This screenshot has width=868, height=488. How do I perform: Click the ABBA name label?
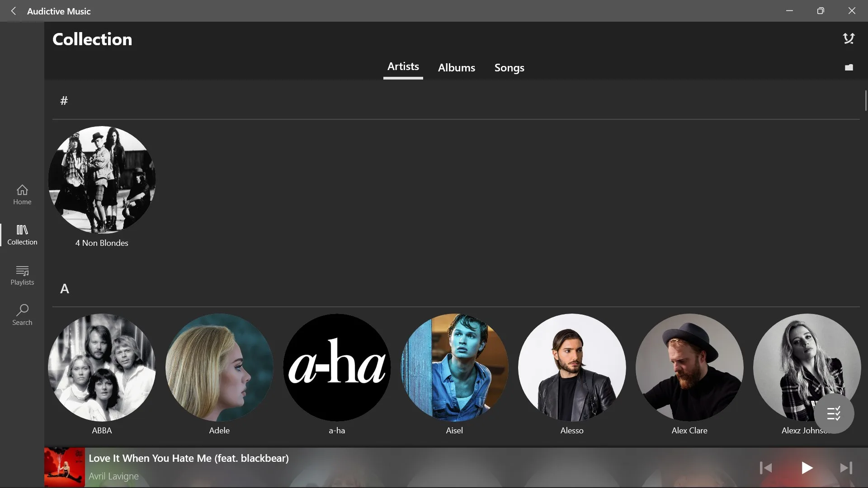(102, 431)
